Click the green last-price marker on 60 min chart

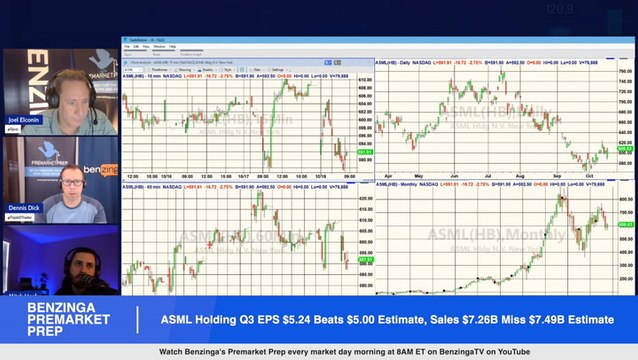point(365,260)
